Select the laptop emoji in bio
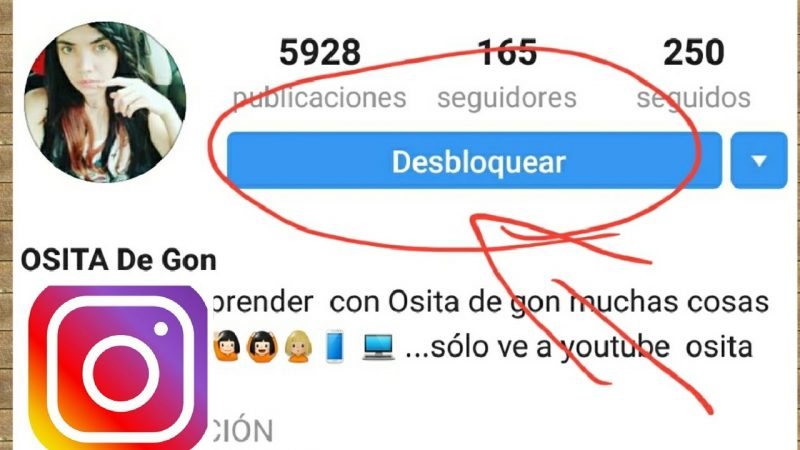The width and height of the screenshot is (800, 450). pyautogui.click(x=378, y=347)
